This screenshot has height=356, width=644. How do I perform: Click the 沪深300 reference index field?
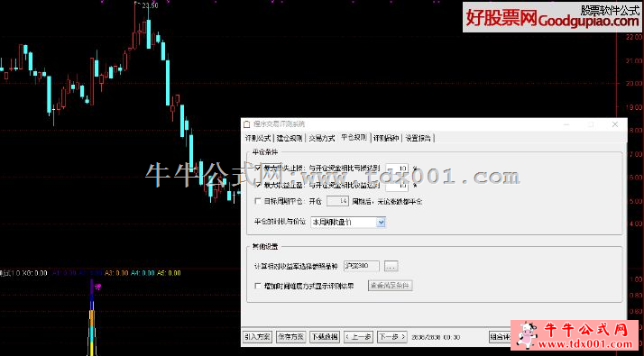point(362,266)
